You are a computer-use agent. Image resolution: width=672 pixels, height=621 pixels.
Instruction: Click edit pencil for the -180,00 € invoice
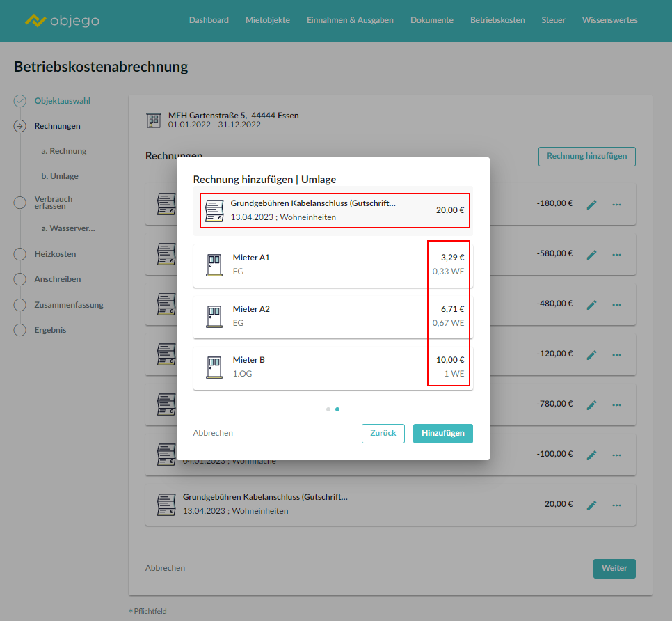pyautogui.click(x=592, y=205)
